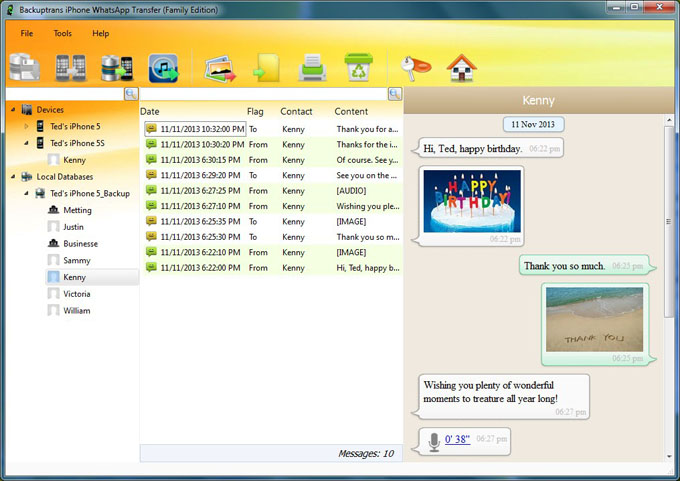Select Ted's iPhone 5_Backup database

(89, 193)
